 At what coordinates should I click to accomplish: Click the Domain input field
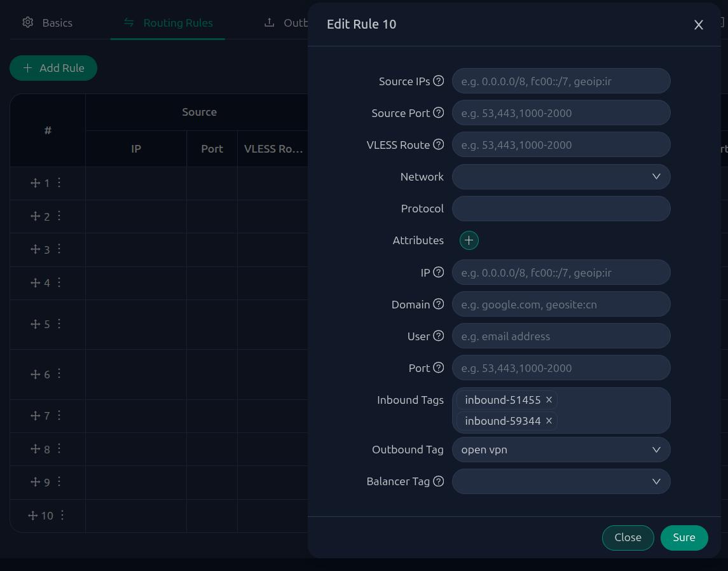[561, 304]
